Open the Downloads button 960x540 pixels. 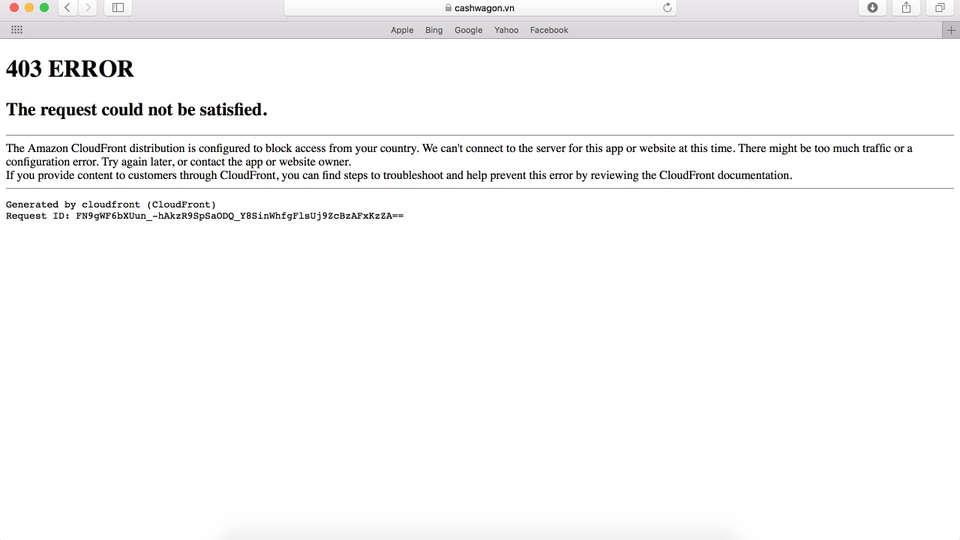point(872,7)
